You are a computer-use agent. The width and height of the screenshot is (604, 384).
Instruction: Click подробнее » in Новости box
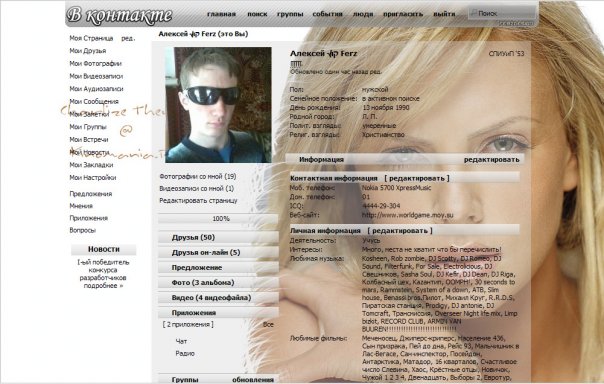tap(103, 286)
